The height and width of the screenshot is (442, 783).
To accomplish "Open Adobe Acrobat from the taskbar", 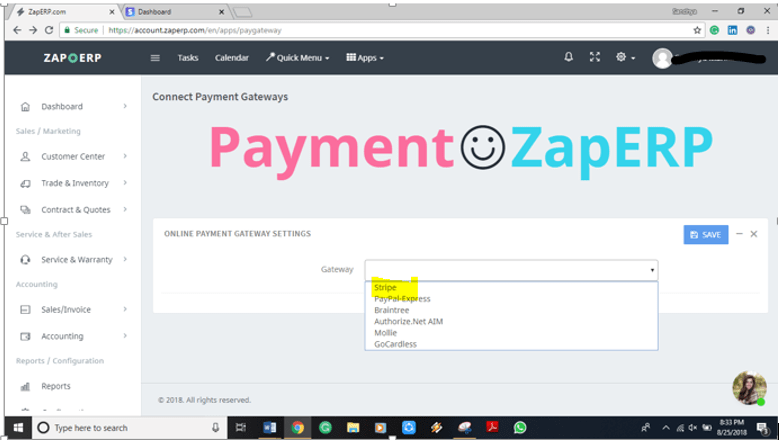I will [492, 428].
